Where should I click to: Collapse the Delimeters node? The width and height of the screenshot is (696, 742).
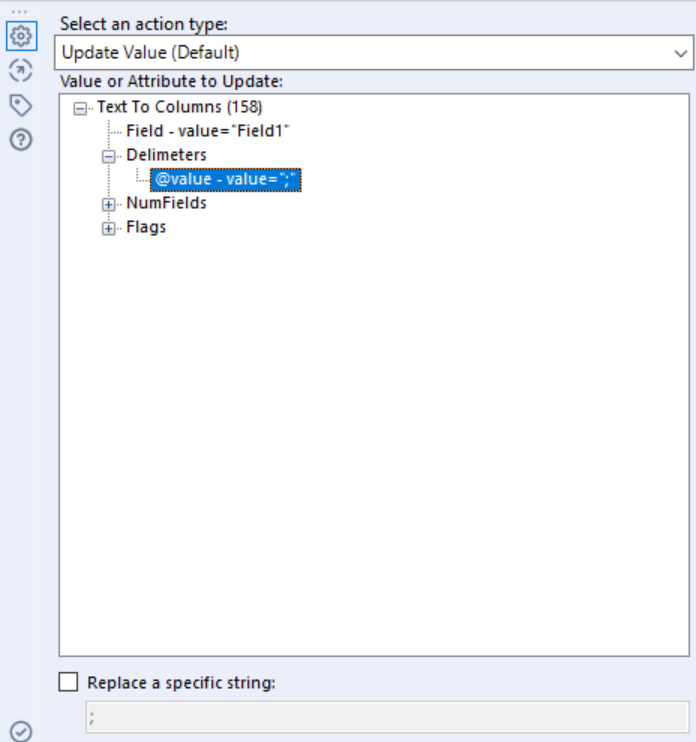click(109, 157)
